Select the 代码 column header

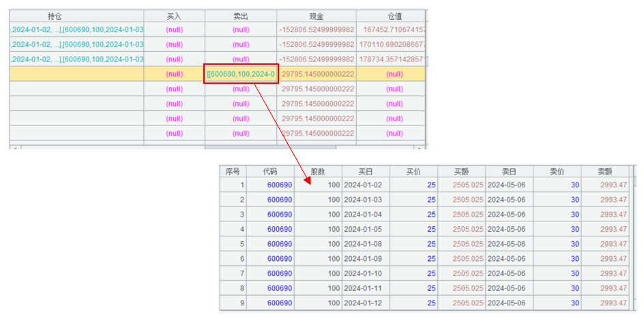(x=270, y=171)
